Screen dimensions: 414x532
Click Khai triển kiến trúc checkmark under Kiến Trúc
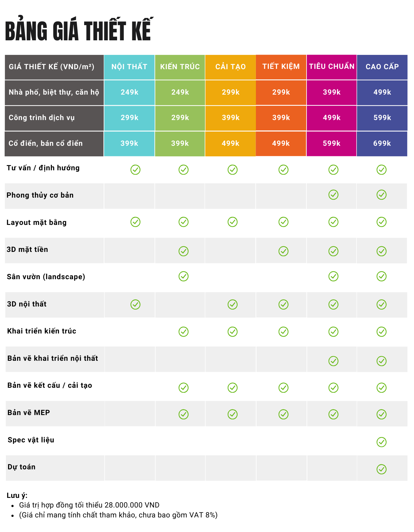(184, 332)
